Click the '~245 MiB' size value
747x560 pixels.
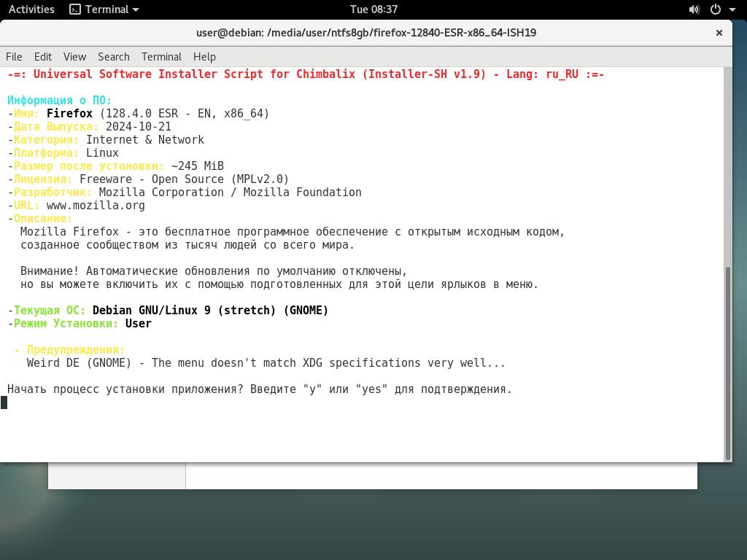pyautogui.click(x=197, y=166)
